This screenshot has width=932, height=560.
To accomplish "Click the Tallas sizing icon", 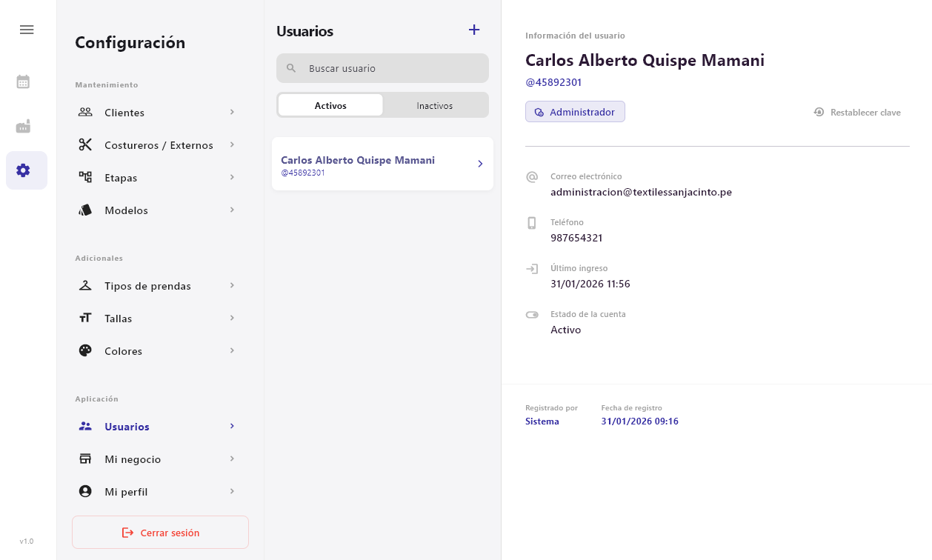I will [x=85, y=319].
